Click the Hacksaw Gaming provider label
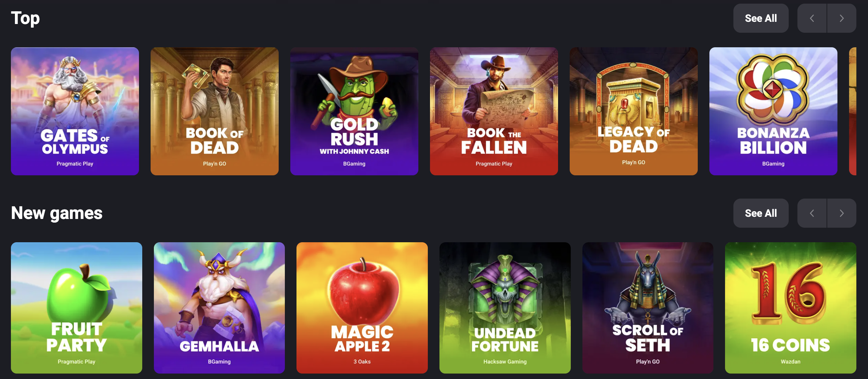The height and width of the screenshot is (379, 868). [505, 362]
